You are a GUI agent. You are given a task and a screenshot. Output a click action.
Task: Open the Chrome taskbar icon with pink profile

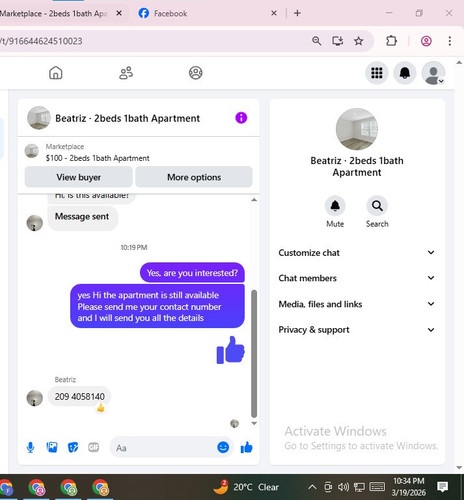click(x=37, y=487)
